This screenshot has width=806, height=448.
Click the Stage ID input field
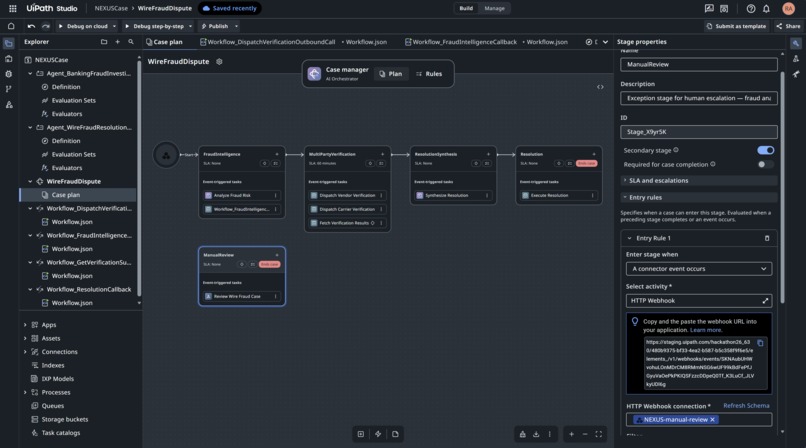(699, 132)
